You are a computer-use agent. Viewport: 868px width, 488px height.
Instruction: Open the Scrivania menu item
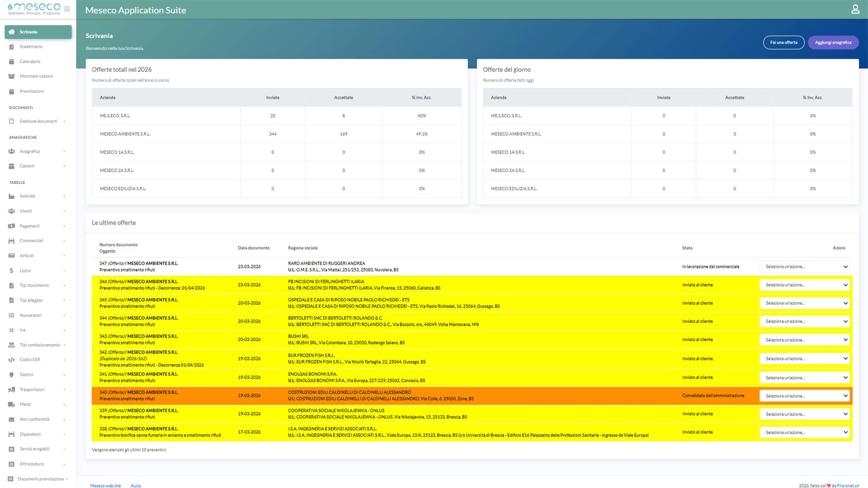point(38,32)
